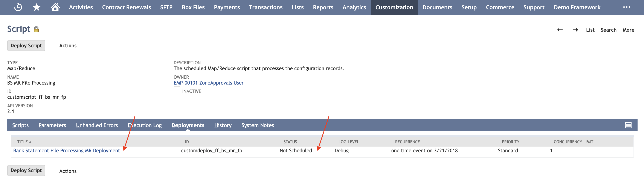Open the top Actions dropdown menu

(x=68, y=46)
